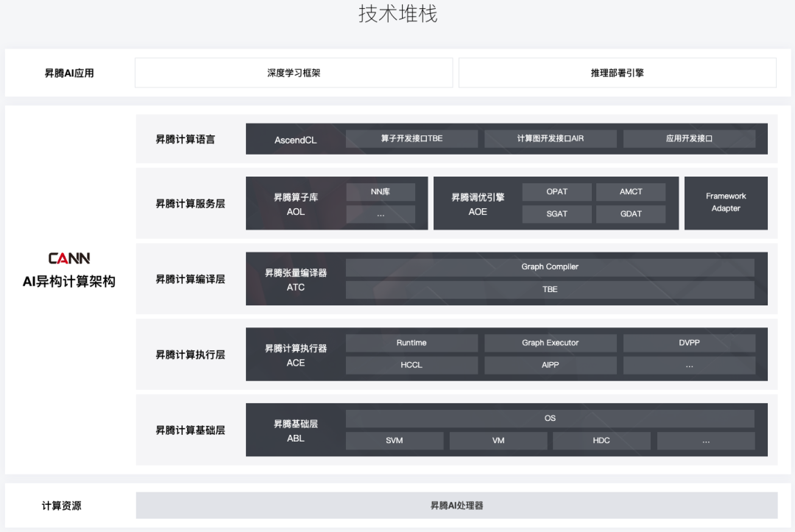Click the 昇腾AI应用 label

pyautogui.click(x=69, y=73)
